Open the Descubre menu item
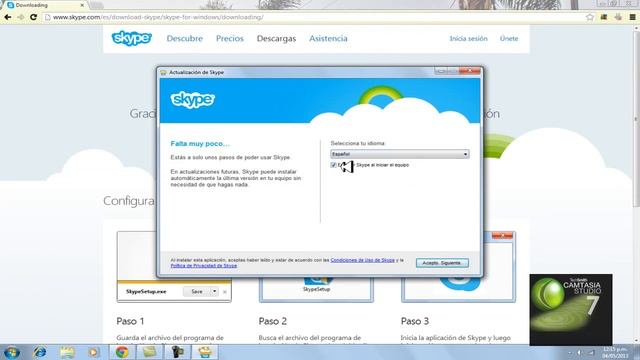 click(x=184, y=38)
